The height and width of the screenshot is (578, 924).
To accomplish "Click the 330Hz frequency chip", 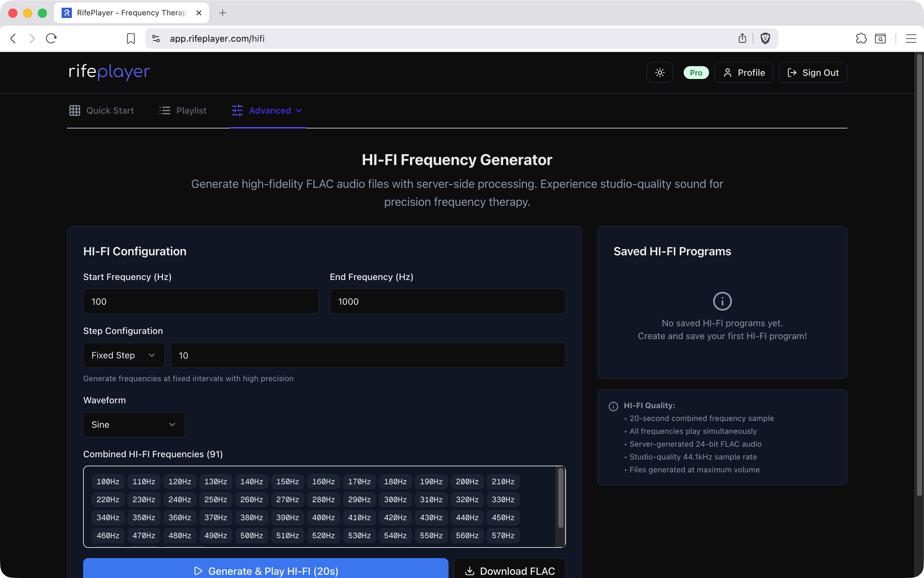I will tap(503, 500).
